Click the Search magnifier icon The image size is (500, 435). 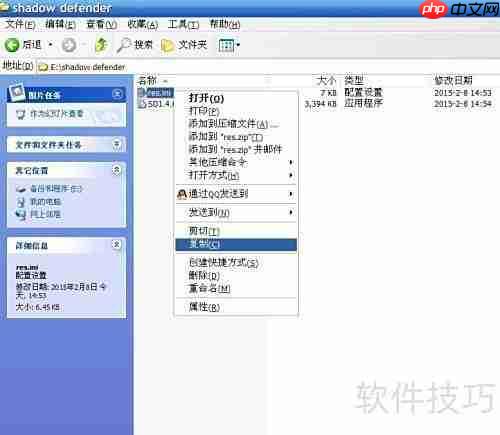[124, 45]
